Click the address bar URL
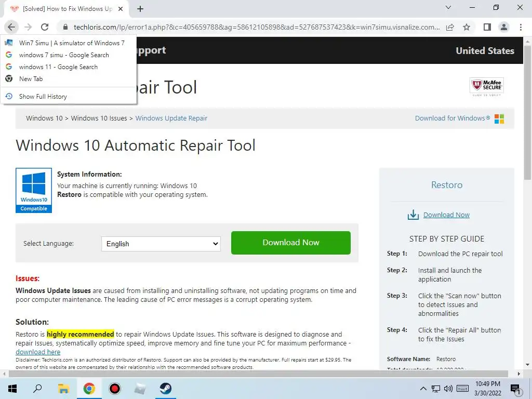The height and width of the screenshot is (399, 532). tap(256, 27)
